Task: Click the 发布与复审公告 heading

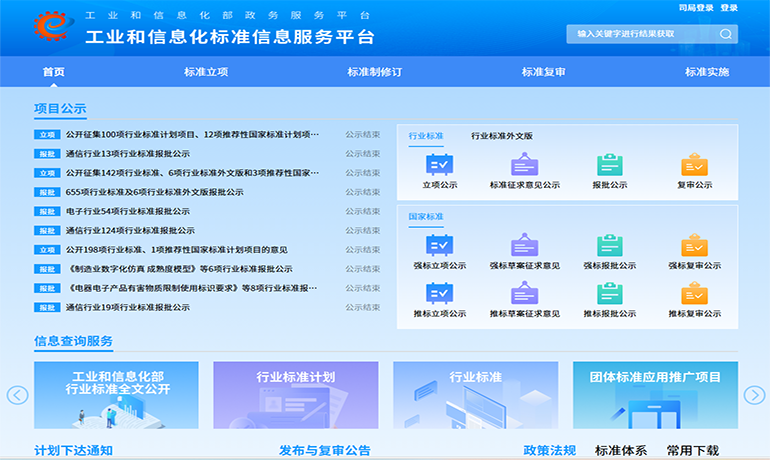Action: tap(325, 450)
